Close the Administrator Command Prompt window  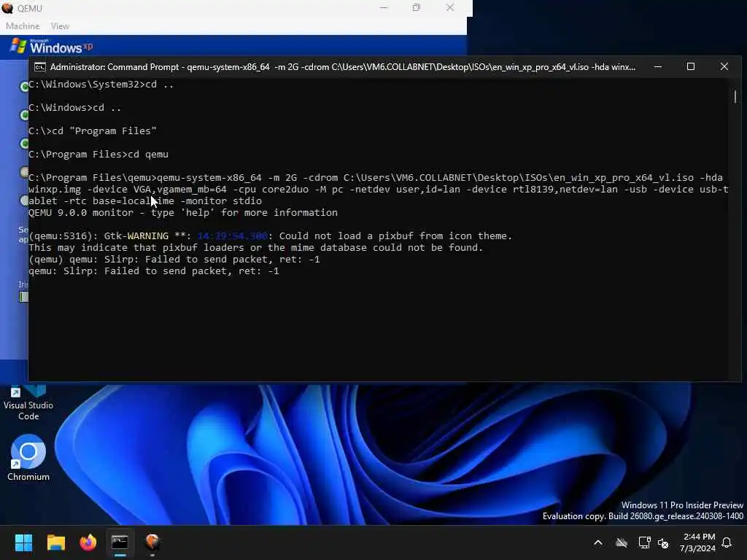(x=724, y=67)
